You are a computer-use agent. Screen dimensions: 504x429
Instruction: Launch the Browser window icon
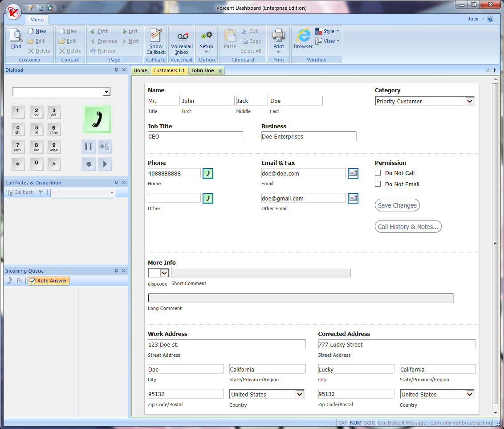click(x=303, y=36)
